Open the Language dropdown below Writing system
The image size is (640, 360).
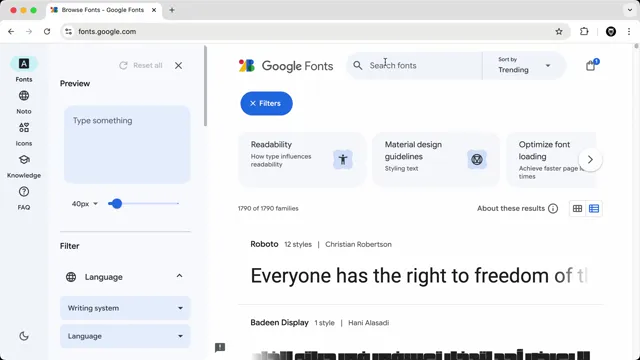(125, 336)
